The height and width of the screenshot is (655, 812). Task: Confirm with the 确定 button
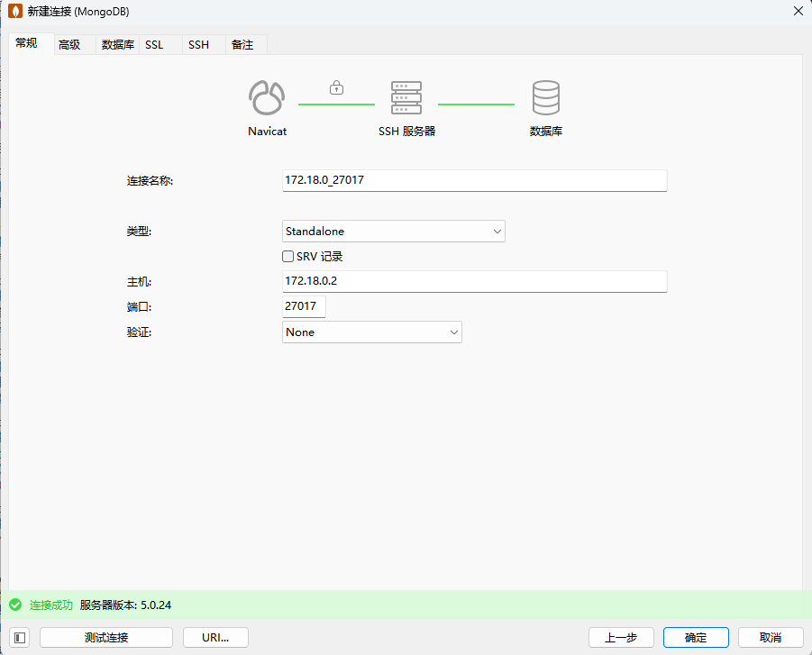[696, 637]
